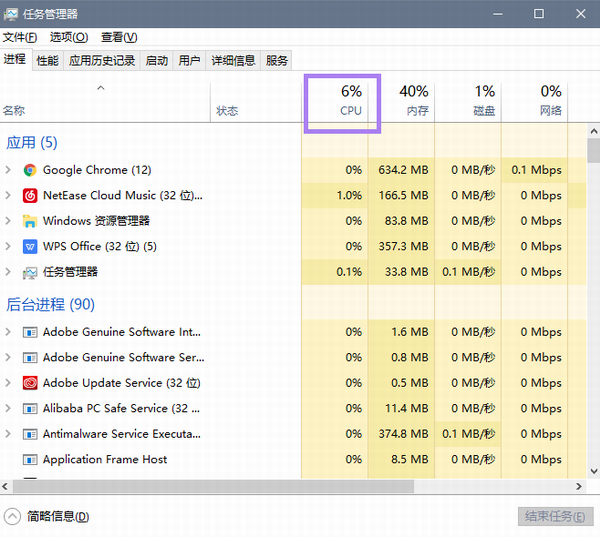Expand the Google Chrome process group
Viewport: 600px width, 537px height.
pos(8,170)
